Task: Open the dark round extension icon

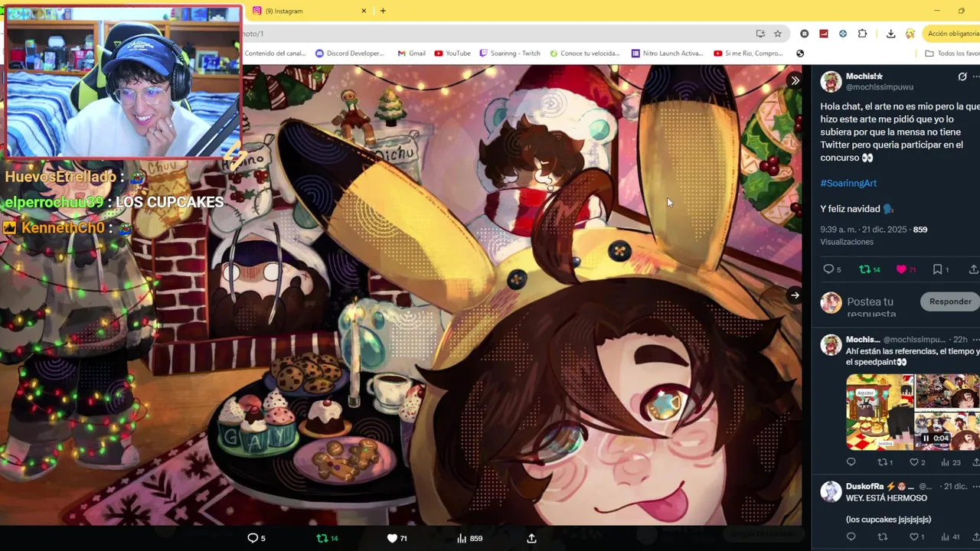Action: coord(804,34)
